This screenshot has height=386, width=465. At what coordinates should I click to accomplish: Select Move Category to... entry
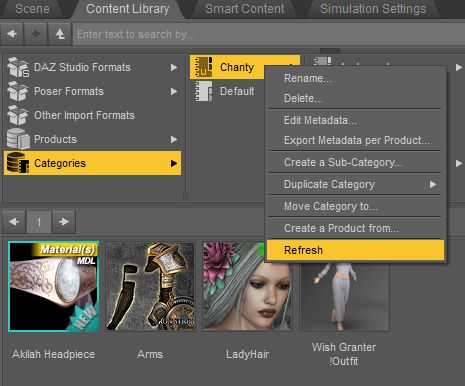[356, 206]
